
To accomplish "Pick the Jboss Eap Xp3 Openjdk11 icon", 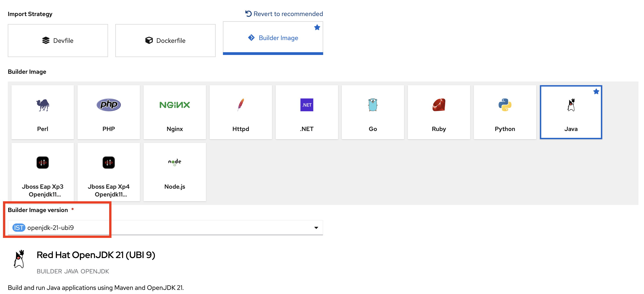I will pos(42,163).
